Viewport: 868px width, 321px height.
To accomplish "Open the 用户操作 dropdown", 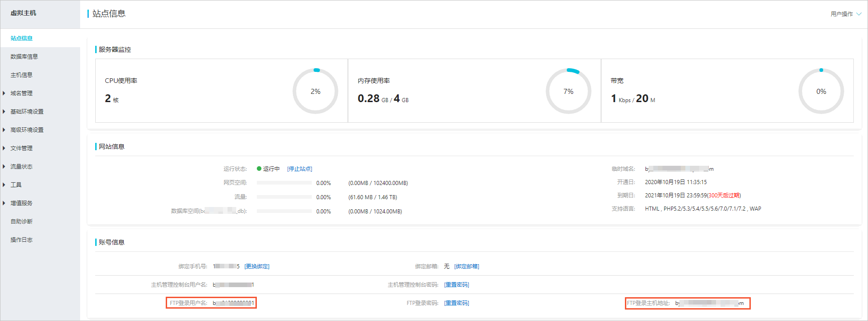I will coord(846,14).
